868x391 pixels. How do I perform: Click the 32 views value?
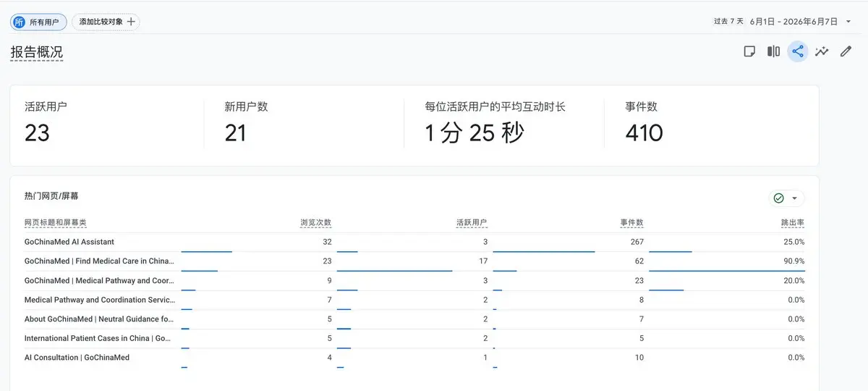[x=327, y=242]
